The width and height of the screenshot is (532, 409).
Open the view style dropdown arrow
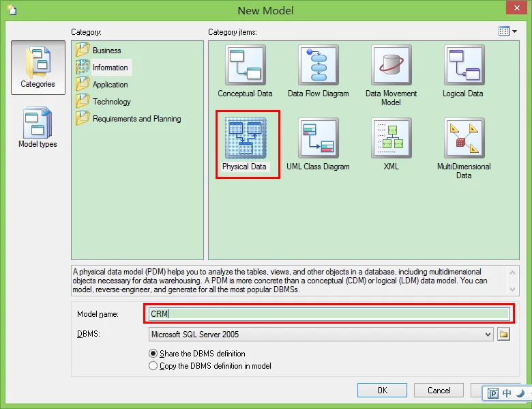(x=515, y=31)
